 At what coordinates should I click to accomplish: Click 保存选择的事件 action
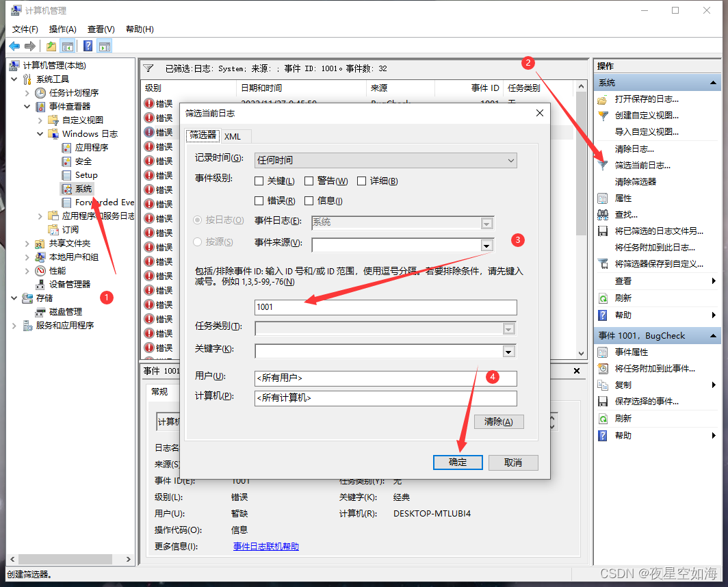[647, 401]
